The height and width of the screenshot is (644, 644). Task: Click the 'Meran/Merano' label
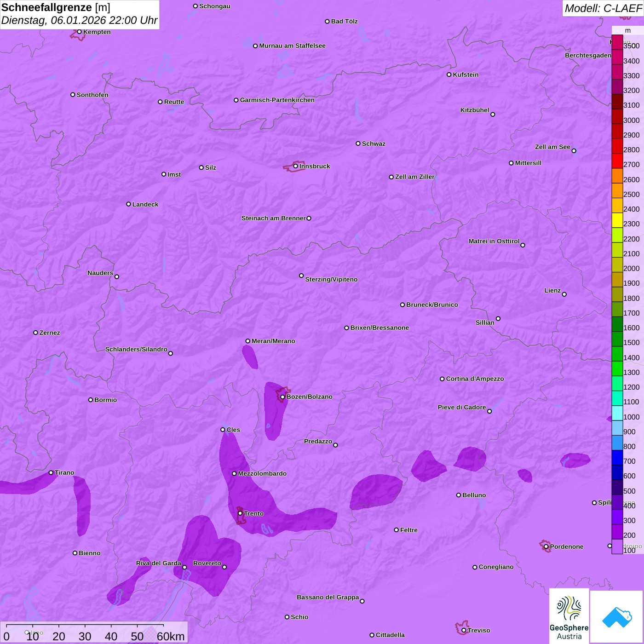[x=273, y=341]
